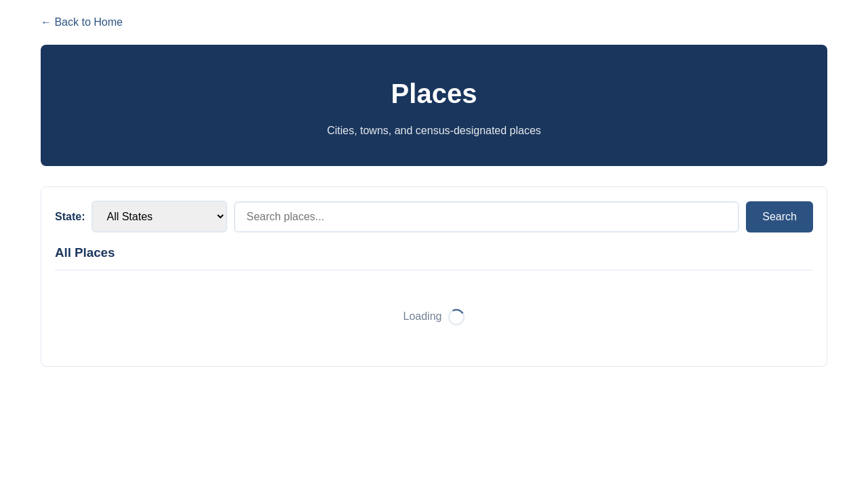
Task: Click the Back to Home link
Action: click(x=81, y=22)
